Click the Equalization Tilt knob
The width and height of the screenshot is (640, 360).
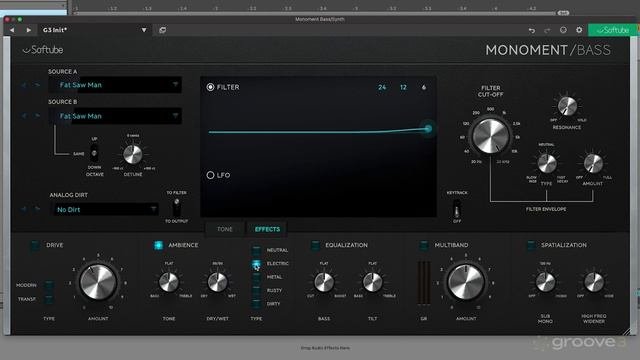[372, 282]
